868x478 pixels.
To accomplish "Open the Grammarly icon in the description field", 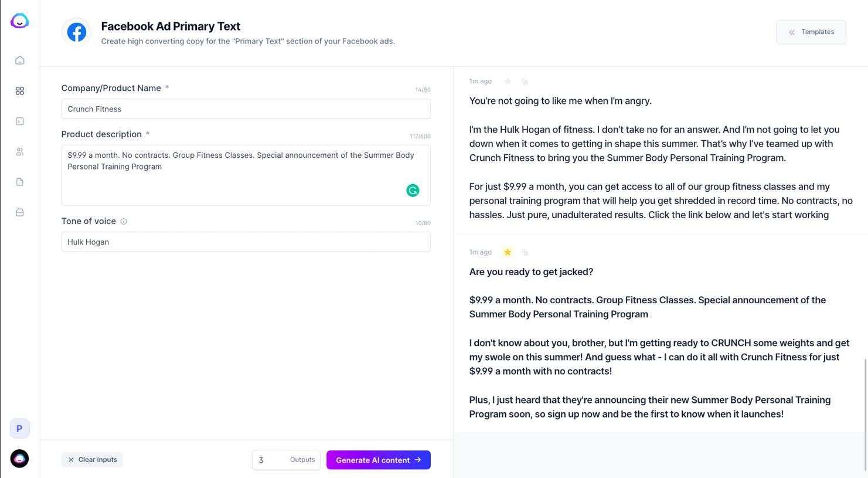I will coord(413,191).
